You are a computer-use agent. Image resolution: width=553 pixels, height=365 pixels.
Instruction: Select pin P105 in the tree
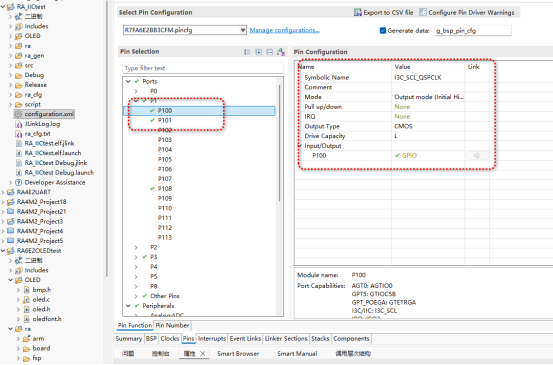165,159
